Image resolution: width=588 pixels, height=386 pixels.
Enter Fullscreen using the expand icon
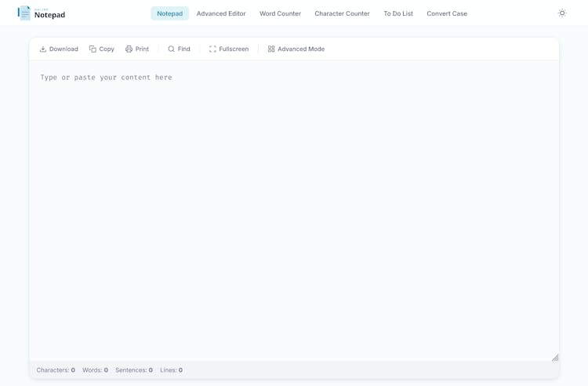[212, 49]
